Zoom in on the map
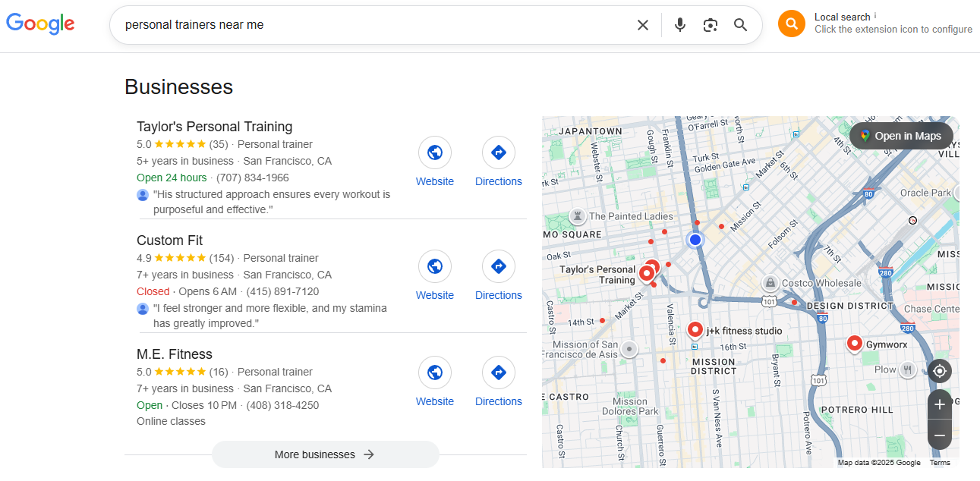Screen dimensions: 980x481 click(940, 404)
